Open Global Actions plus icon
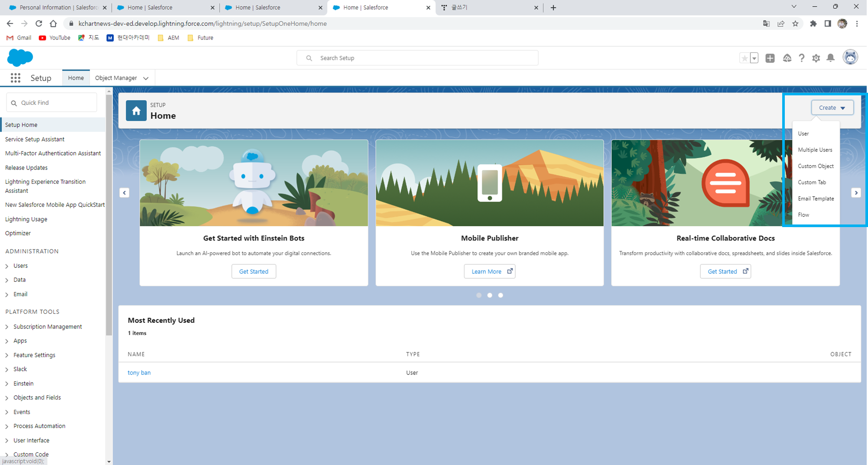This screenshot has height=465, width=868. tap(770, 58)
